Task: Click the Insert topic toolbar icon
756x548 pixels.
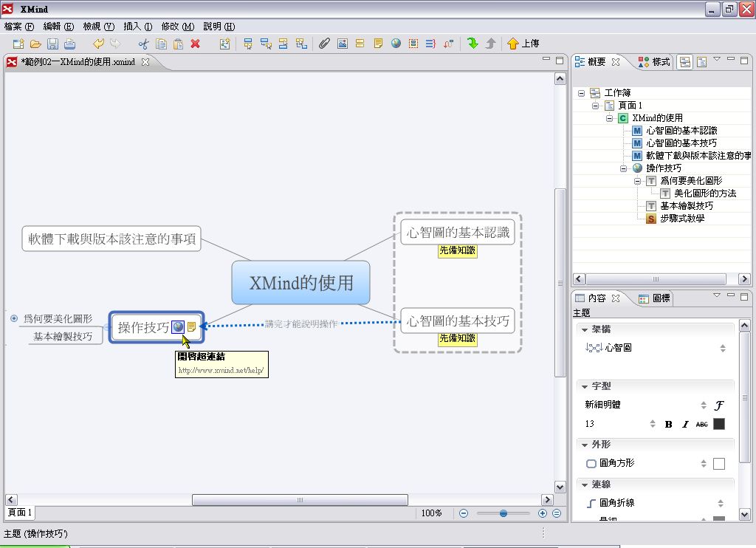Action: (248, 44)
